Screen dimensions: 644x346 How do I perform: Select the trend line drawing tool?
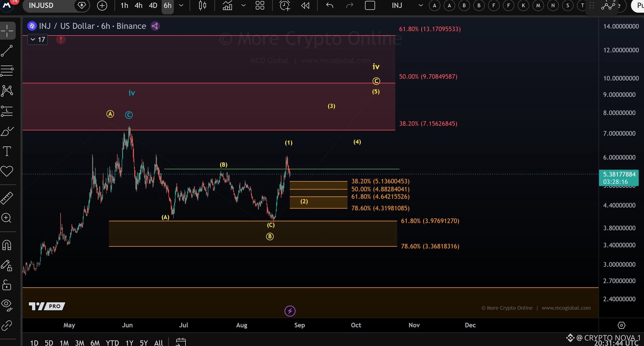(x=7, y=51)
